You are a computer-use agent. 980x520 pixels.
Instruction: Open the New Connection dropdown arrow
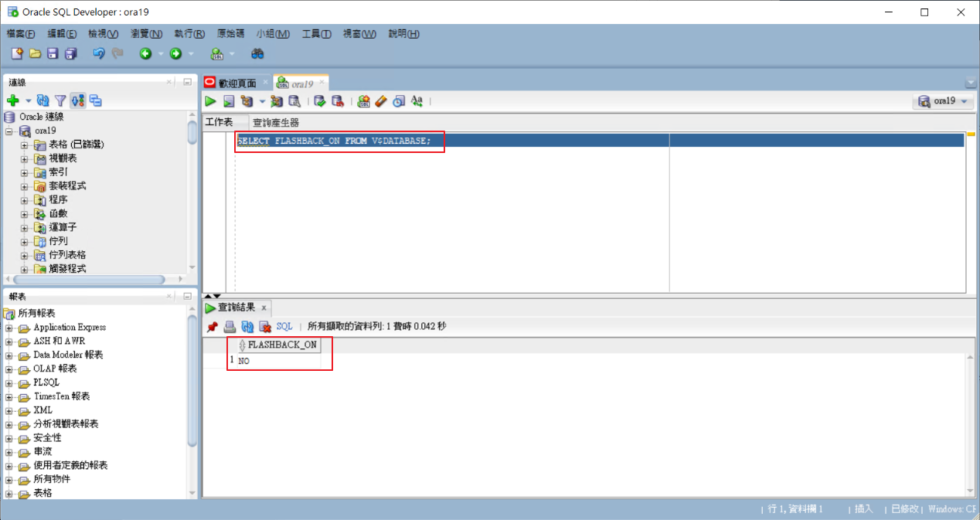pos(29,101)
